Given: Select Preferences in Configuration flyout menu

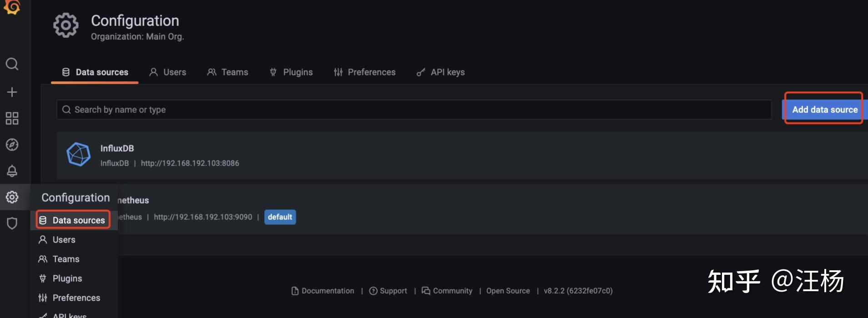Looking at the screenshot, I should click(73, 298).
